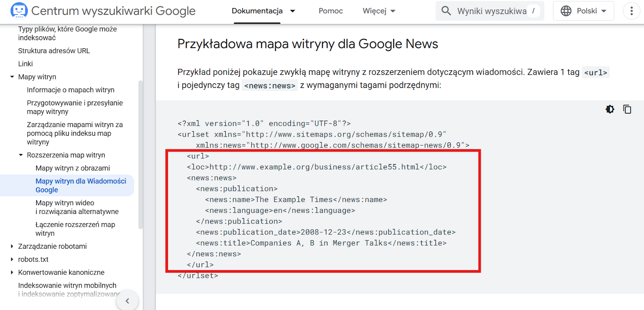Image resolution: width=644 pixels, height=310 pixels.
Task: Expand the robots.txt section
Action: pos(12,259)
